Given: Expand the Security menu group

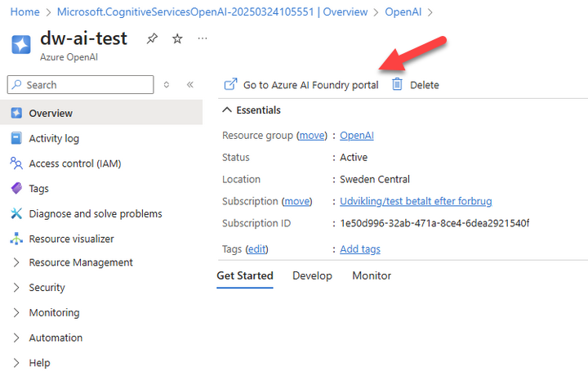Looking at the screenshot, I should click(x=47, y=288).
